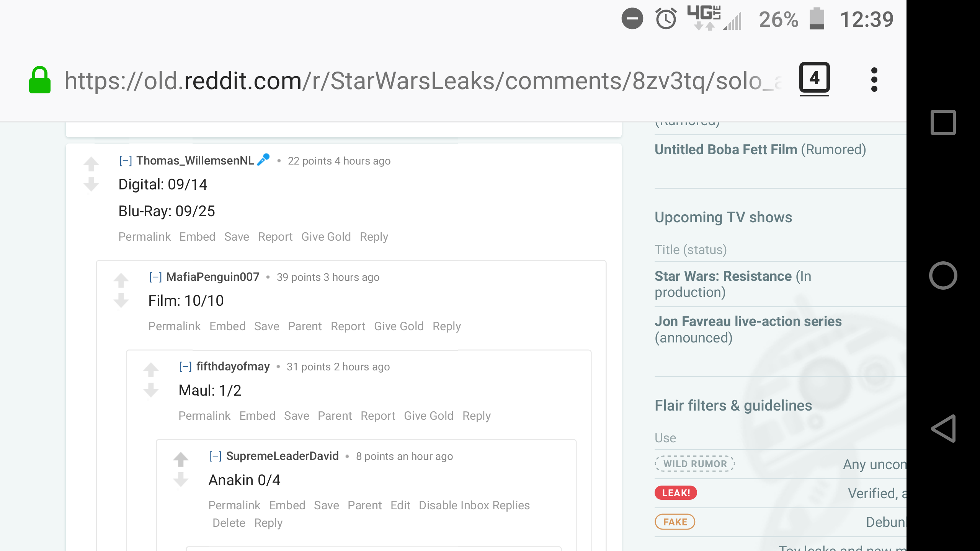This screenshot has width=980, height=551.
Task: Reply to the Film: 10/10 comment
Action: coord(446,326)
